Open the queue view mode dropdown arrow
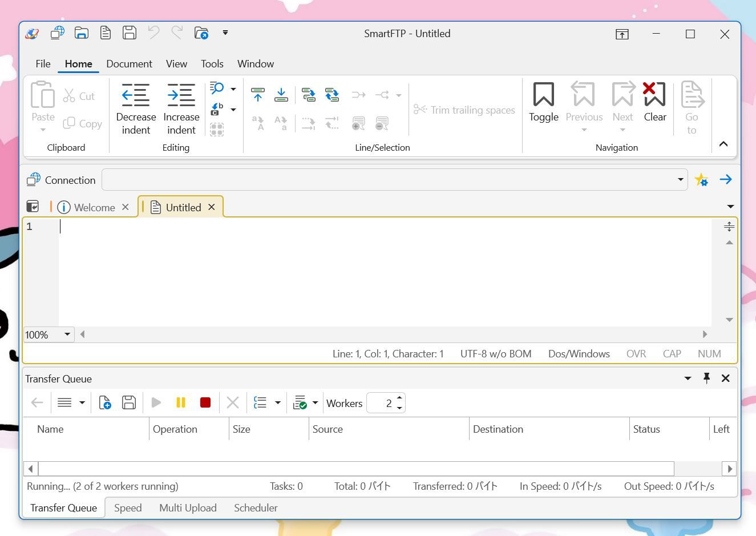Viewport: 756px width, 536px height. click(82, 403)
